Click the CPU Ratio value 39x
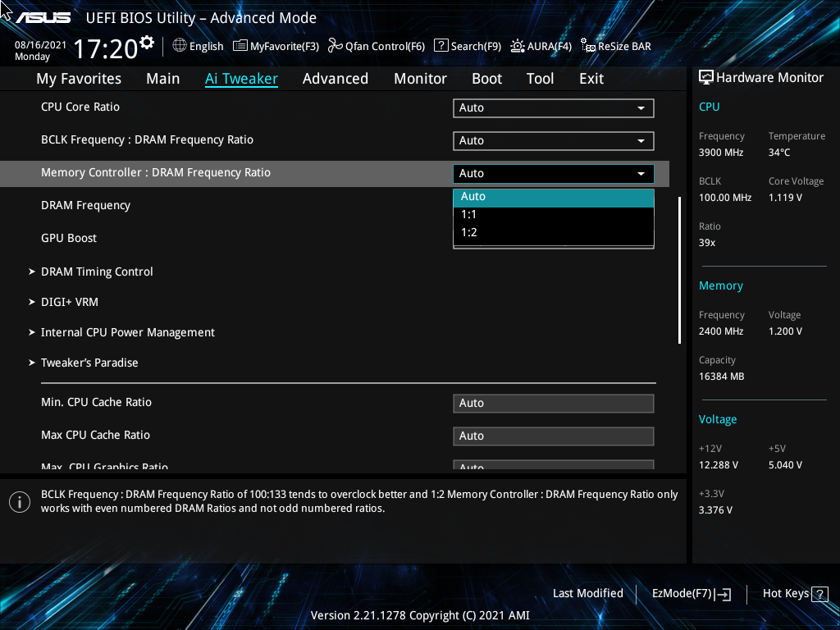The height and width of the screenshot is (630, 840). 707,243
